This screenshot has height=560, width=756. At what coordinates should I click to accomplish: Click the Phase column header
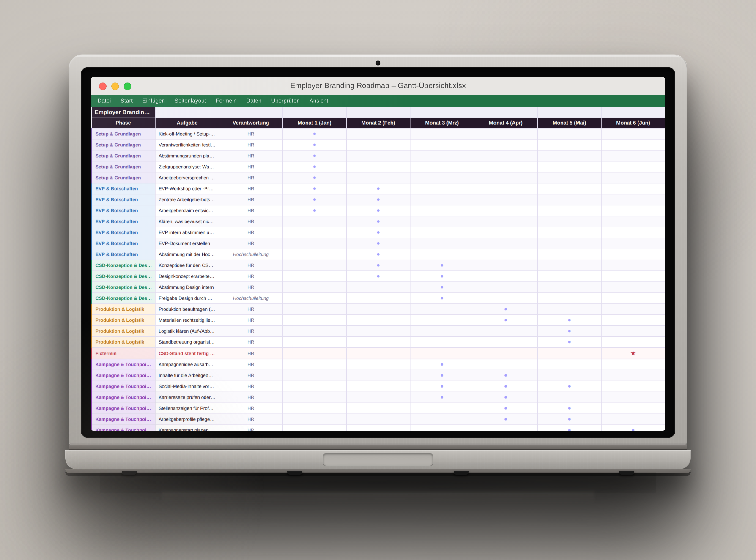click(123, 123)
